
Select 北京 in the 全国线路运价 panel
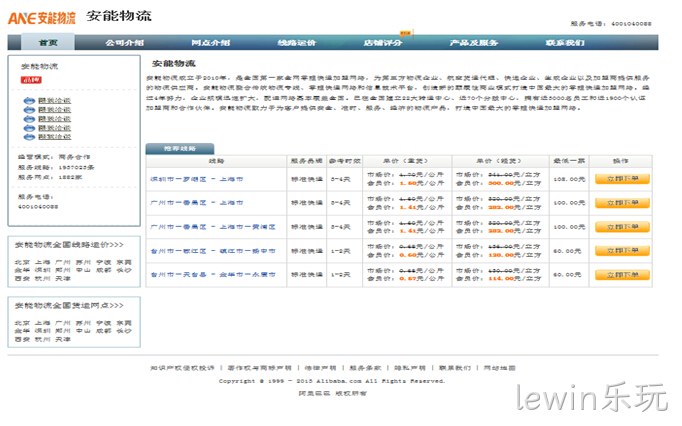[22, 262]
